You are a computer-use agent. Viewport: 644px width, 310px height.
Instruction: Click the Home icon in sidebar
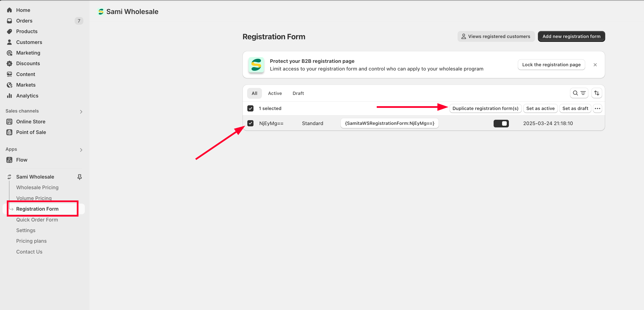coord(10,10)
